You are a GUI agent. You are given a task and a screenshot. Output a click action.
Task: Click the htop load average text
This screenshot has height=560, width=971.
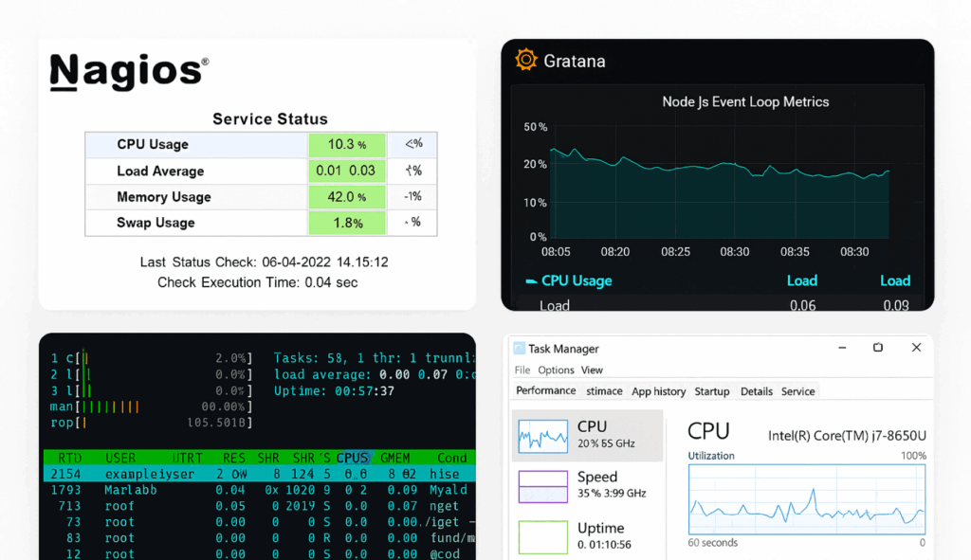(x=375, y=374)
